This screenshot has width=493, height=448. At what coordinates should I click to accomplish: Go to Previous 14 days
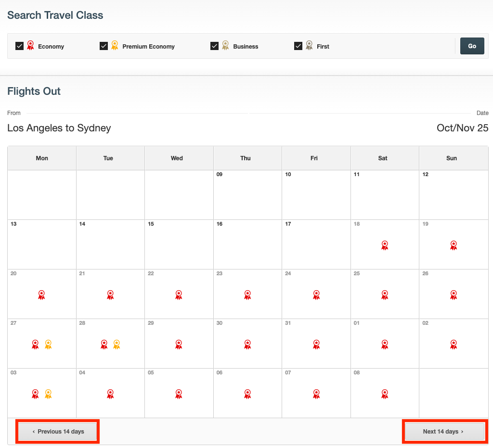(x=58, y=431)
